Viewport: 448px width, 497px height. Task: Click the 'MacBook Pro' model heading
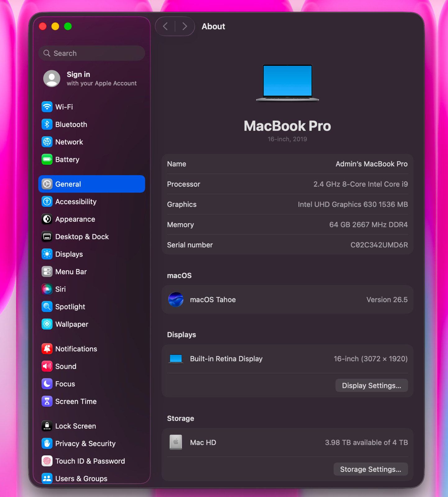coord(287,126)
